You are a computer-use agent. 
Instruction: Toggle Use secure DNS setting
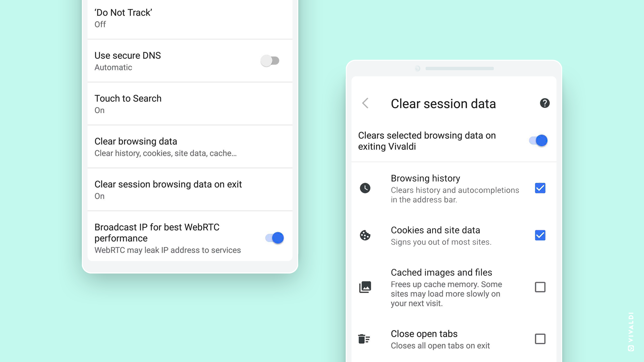pyautogui.click(x=271, y=60)
